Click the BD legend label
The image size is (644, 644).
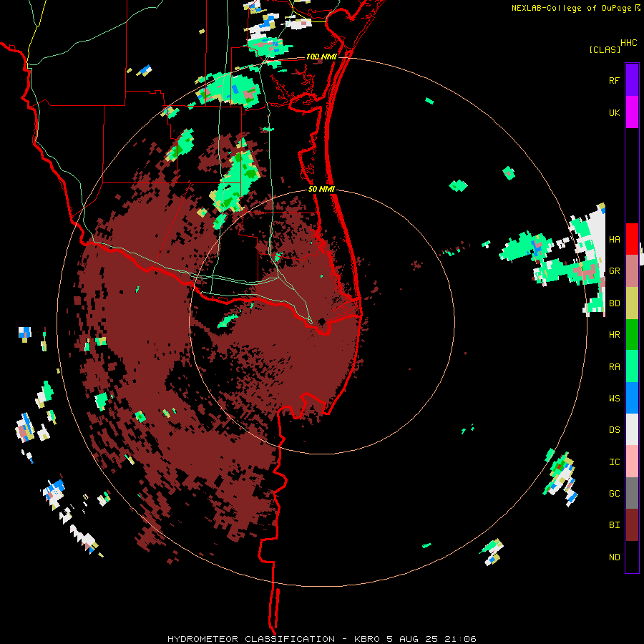[614, 303]
